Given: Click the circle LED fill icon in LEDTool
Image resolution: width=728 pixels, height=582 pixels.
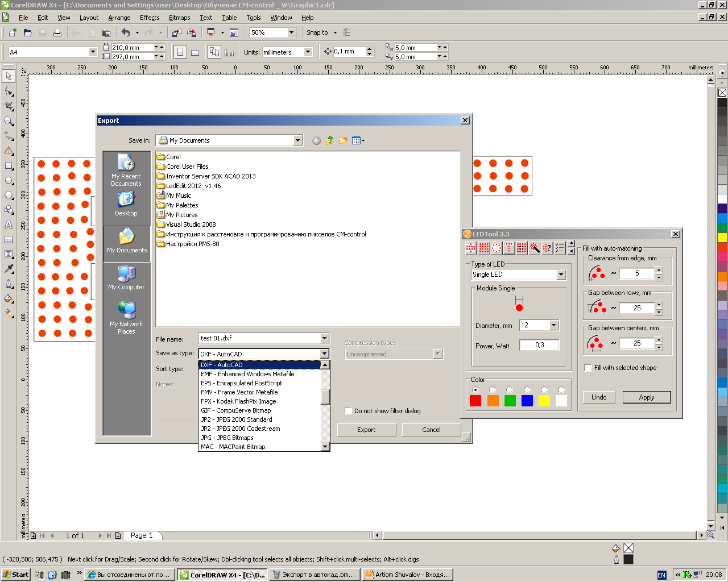Looking at the screenshot, I should pyautogui.click(x=471, y=248).
